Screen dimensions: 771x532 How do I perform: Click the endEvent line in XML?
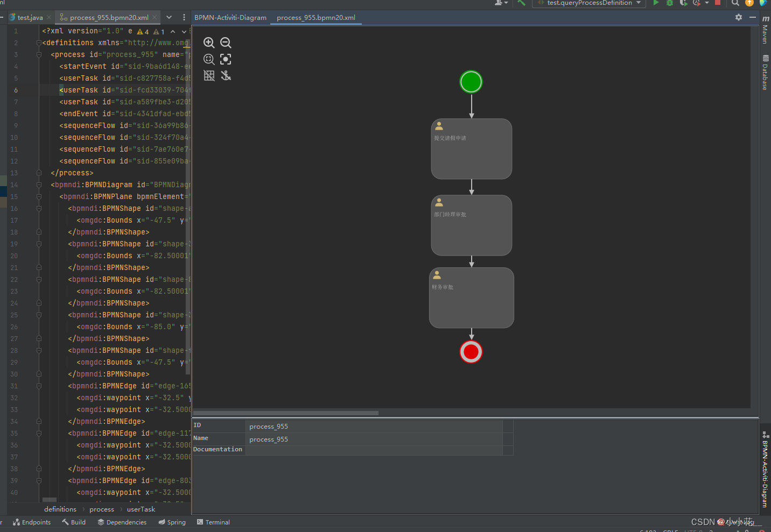coord(125,114)
